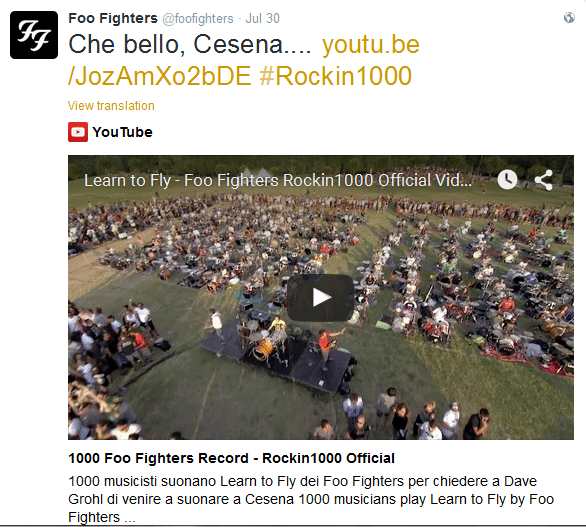Visit the @foofighters handle
The height and width of the screenshot is (527, 586).
[x=198, y=18]
